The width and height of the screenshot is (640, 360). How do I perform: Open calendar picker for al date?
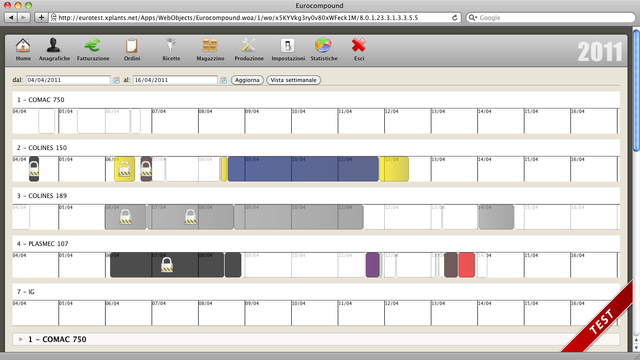pyautogui.click(x=223, y=80)
